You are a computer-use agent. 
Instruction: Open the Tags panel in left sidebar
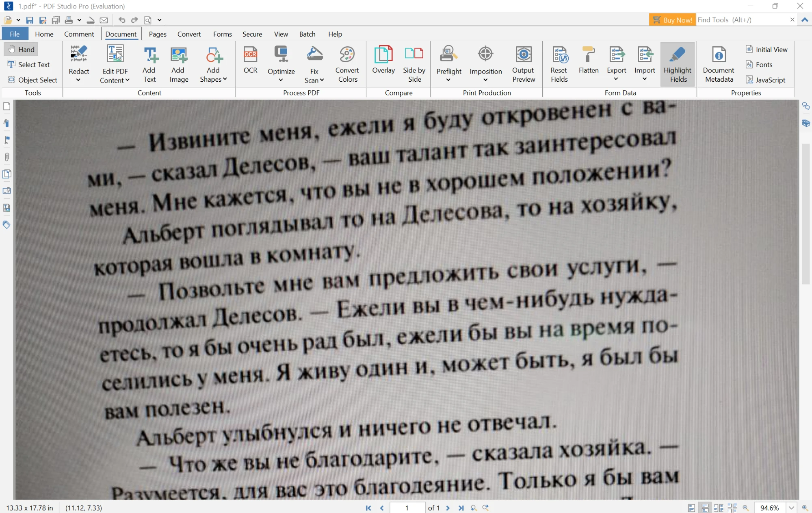coord(6,225)
